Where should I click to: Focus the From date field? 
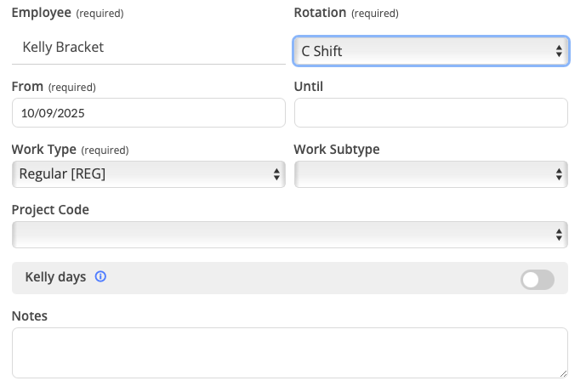pyautogui.click(x=148, y=112)
